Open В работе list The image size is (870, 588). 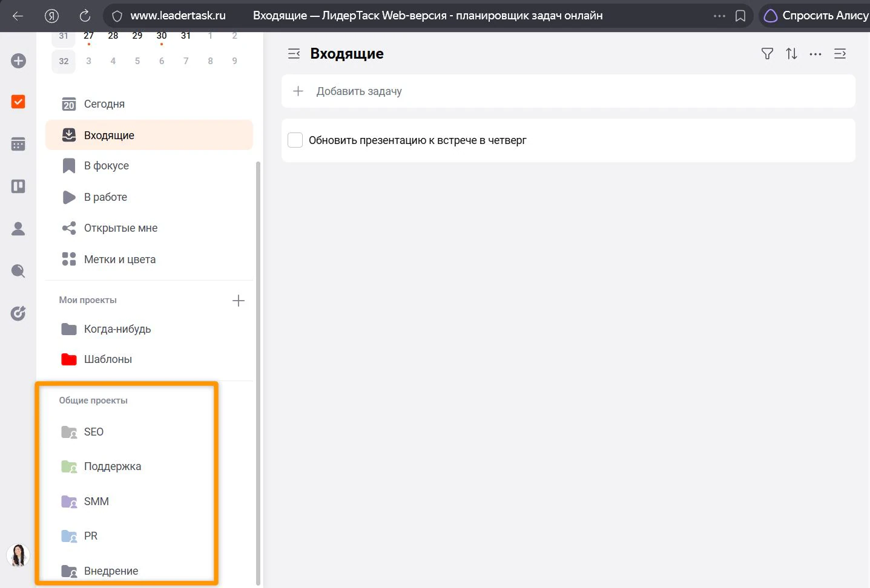[149, 197]
